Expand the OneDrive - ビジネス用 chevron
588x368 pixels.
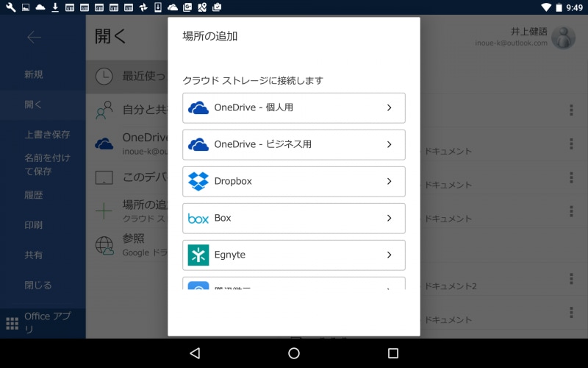coord(390,144)
